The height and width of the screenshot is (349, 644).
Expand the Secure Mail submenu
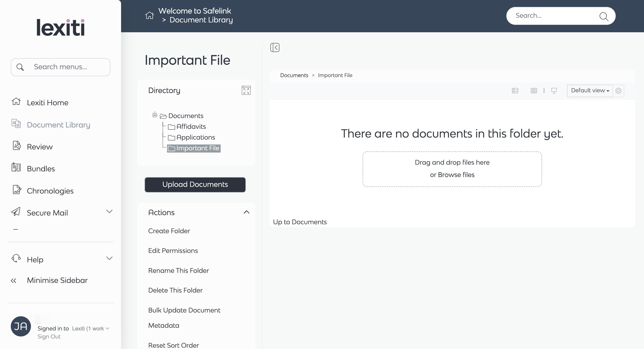109,212
